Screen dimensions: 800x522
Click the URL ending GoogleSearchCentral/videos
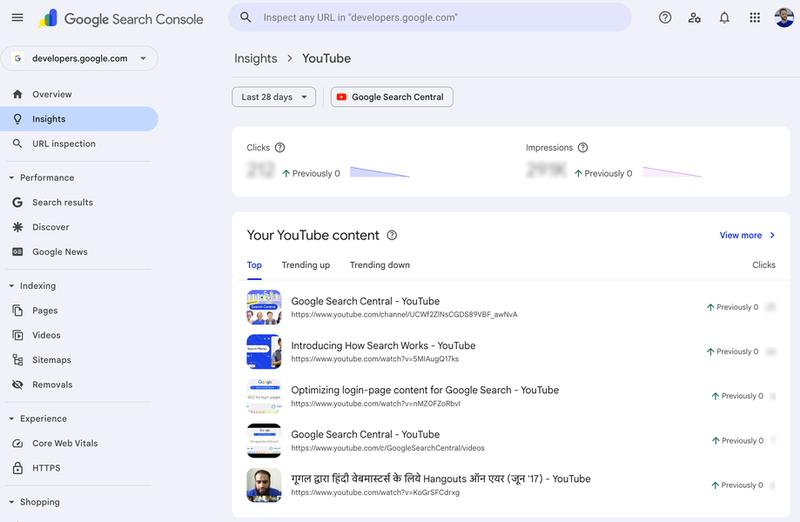(x=388, y=448)
